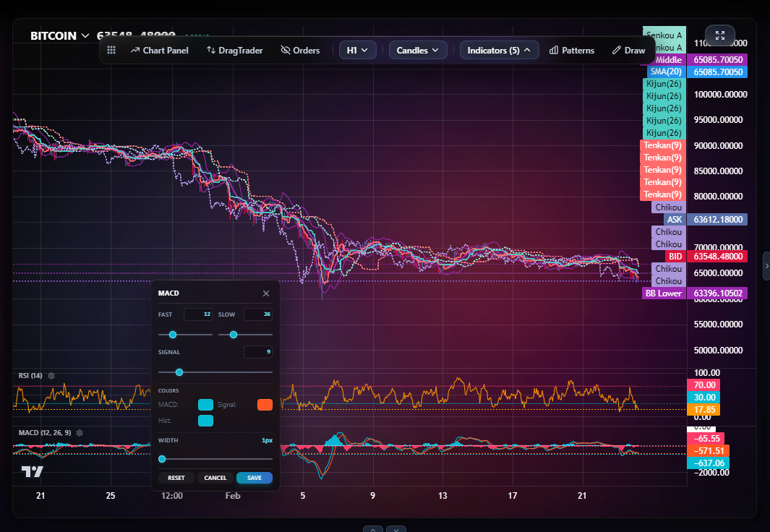
Task: Click the MACD Signal orange color swatch
Action: click(x=265, y=405)
